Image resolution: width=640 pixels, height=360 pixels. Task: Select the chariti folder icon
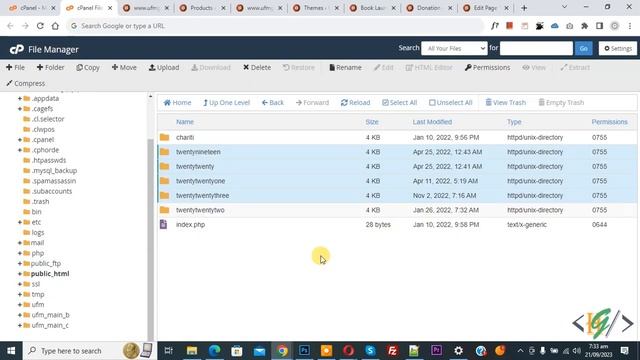pyautogui.click(x=164, y=137)
